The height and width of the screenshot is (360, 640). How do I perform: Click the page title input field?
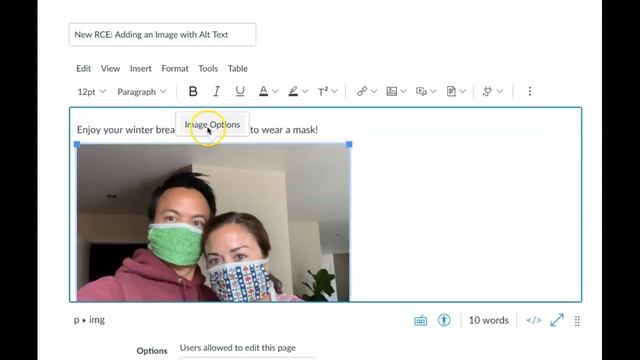(162, 35)
